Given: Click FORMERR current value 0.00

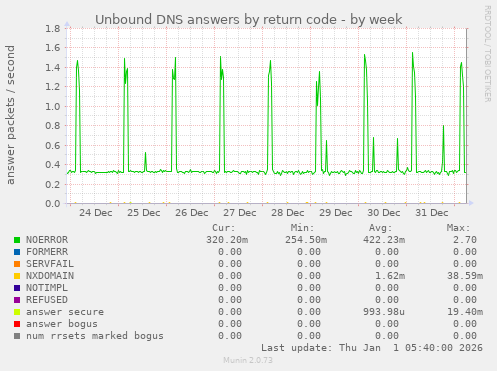Looking at the screenshot, I should click(x=230, y=252).
